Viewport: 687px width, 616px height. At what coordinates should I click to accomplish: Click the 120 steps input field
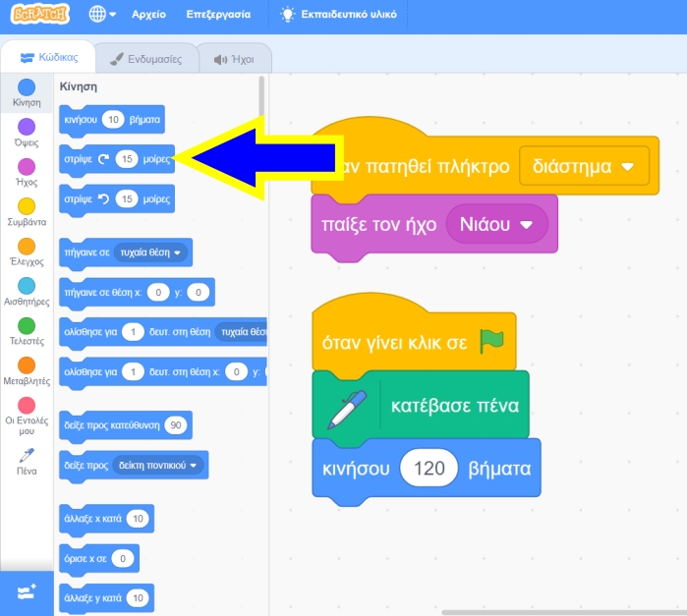(x=429, y=469)
